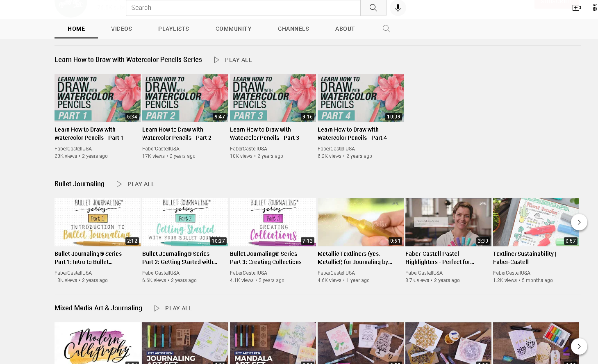Open Pastel Highlighters video thumbnail

tap(448, 222)
